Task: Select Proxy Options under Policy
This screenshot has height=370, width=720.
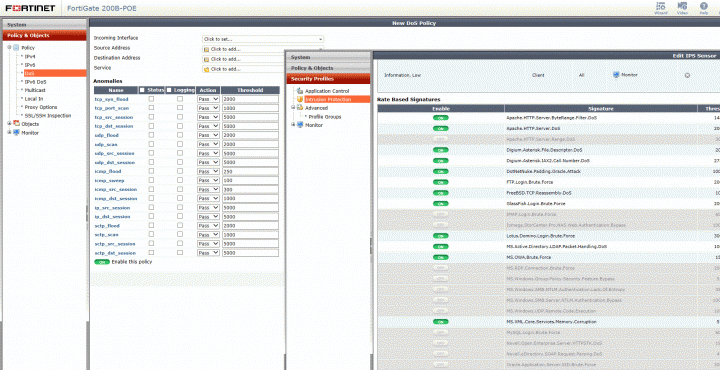Action: [41, 107]
